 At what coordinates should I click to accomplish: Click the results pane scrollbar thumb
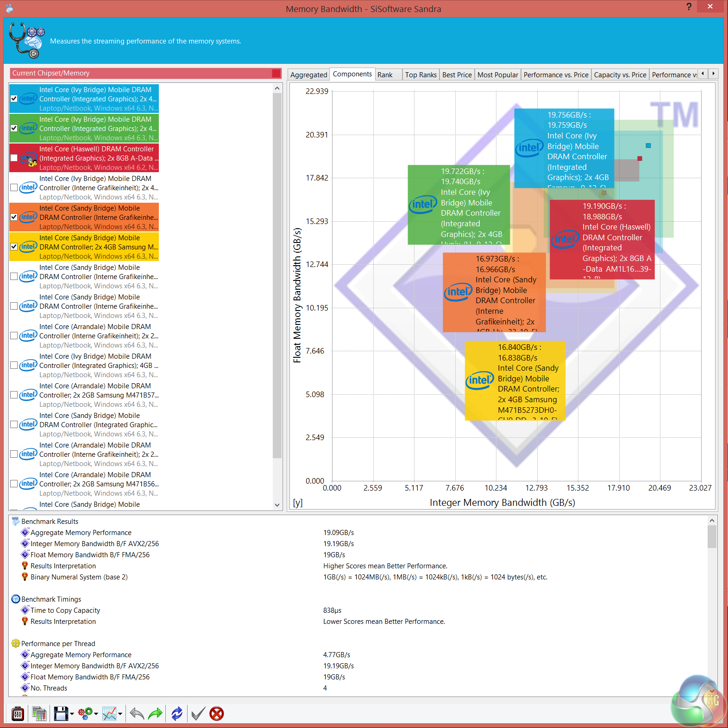coord(712,537)
